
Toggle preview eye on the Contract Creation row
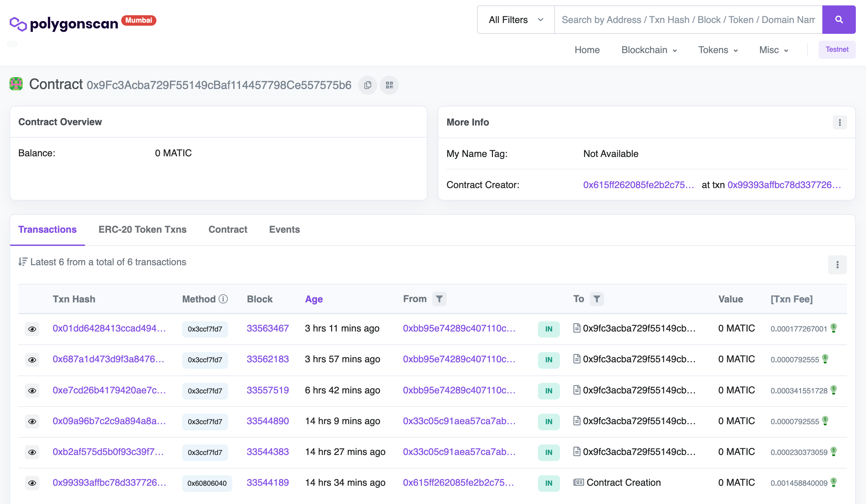32,483
